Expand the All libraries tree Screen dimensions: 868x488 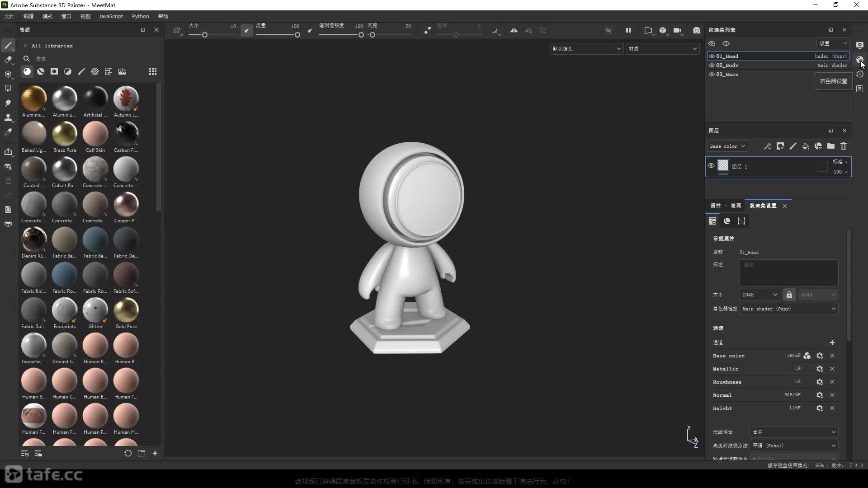tap(25, 46)
